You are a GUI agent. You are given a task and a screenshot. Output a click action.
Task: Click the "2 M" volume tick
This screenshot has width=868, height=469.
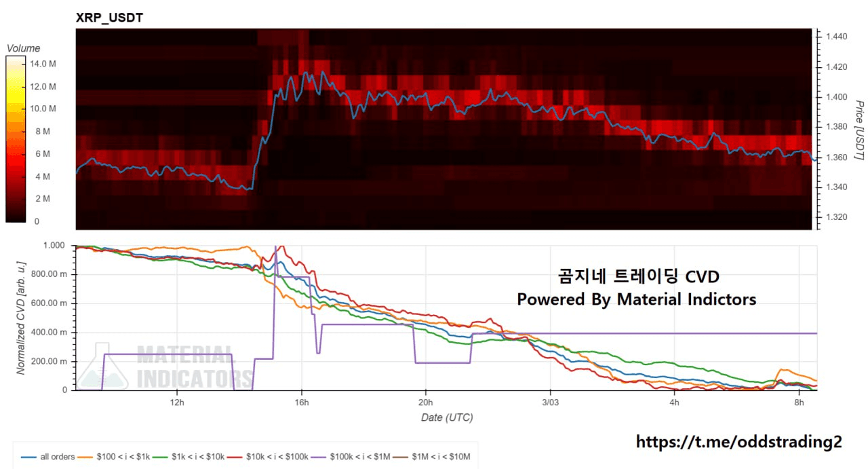coord(41,199)
